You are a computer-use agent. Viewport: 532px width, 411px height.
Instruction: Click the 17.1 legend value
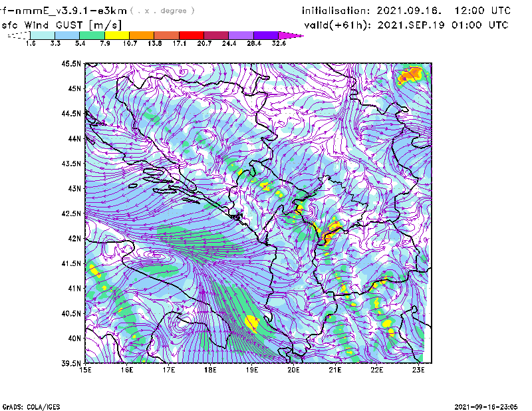pyautogui.click(x=180, y=43)
